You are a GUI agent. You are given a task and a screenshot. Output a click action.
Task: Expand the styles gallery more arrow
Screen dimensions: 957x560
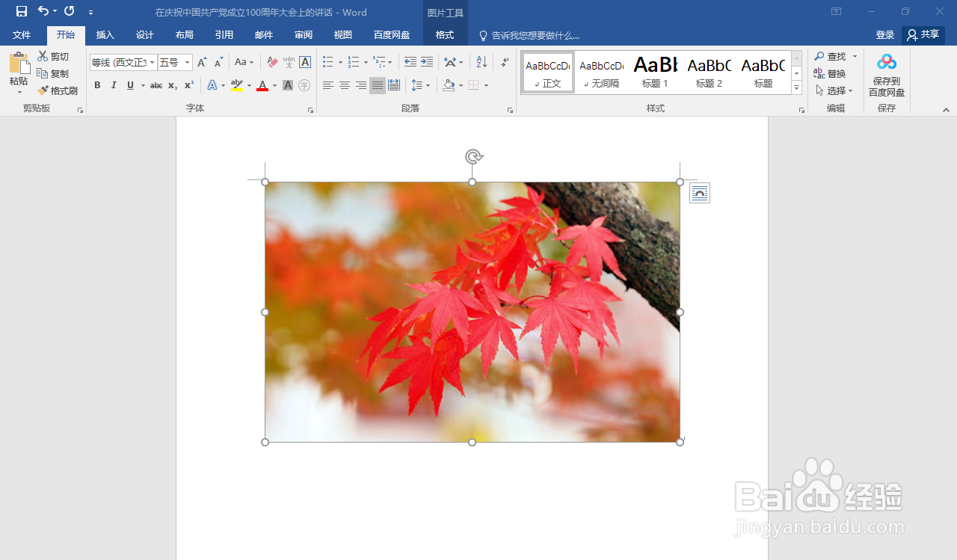797,88
